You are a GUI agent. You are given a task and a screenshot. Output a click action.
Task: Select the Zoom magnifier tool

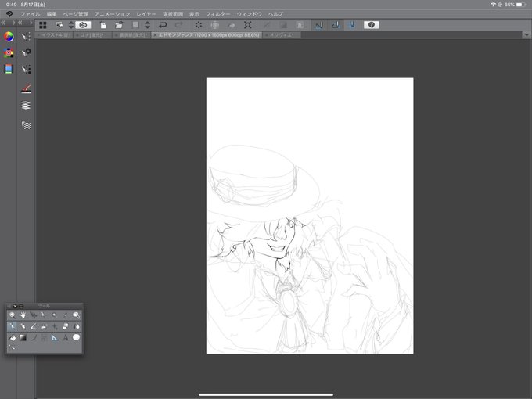coord(13,315)
